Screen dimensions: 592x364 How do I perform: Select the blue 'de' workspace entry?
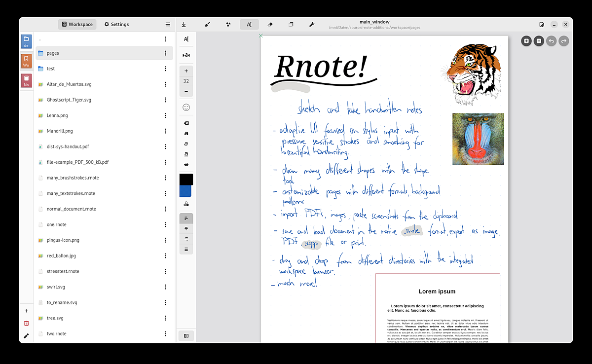point(26,41)
